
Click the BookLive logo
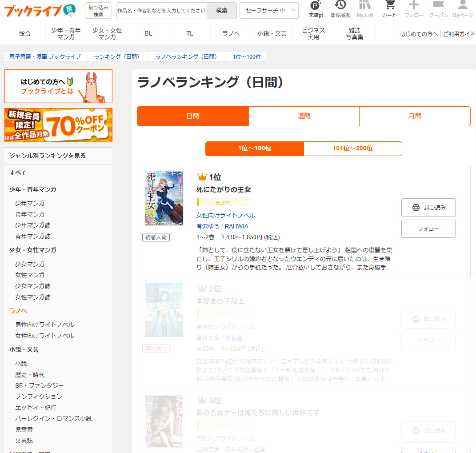40,10
